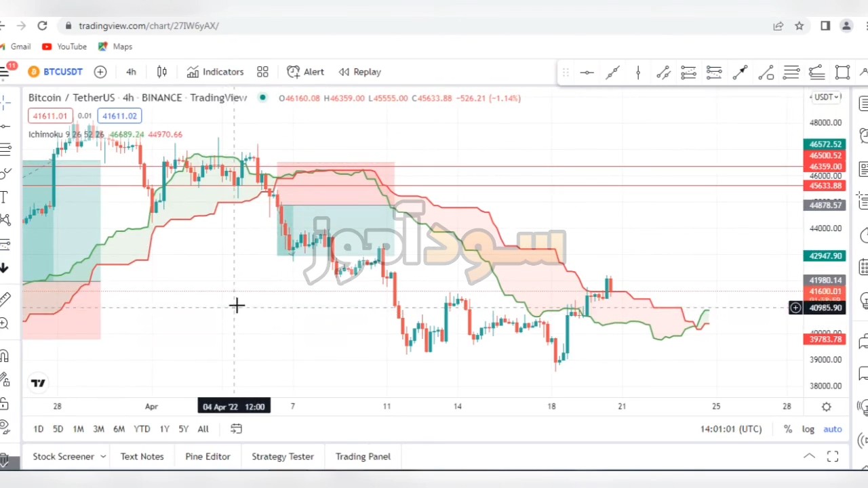This screenshot has width=868, height=488.
Task: Open the indicator templates grid icon
Action: click(262, 72)
